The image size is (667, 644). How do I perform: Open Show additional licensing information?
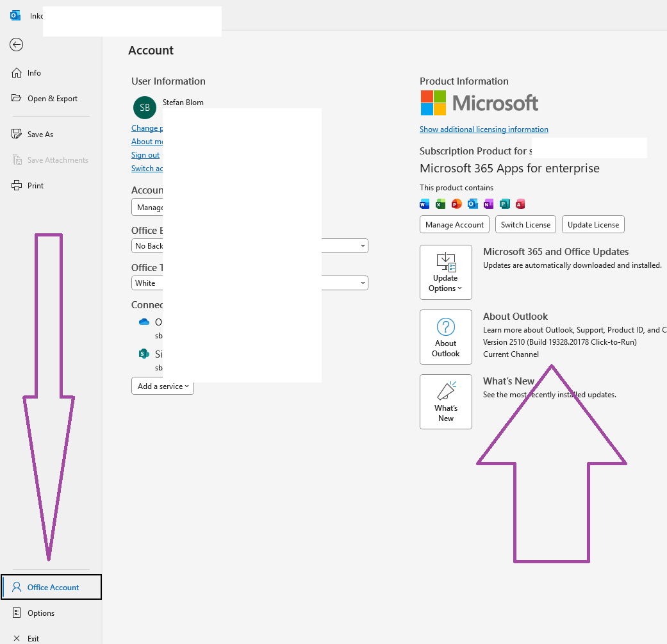point(484,129)
